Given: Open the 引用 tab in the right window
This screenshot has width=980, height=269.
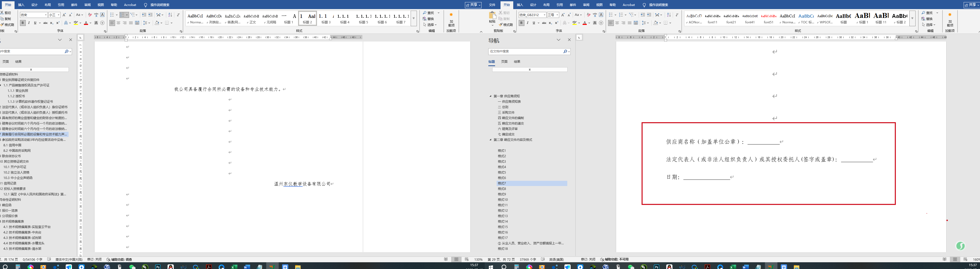Looking at the screenshot, I should (559, 5).
